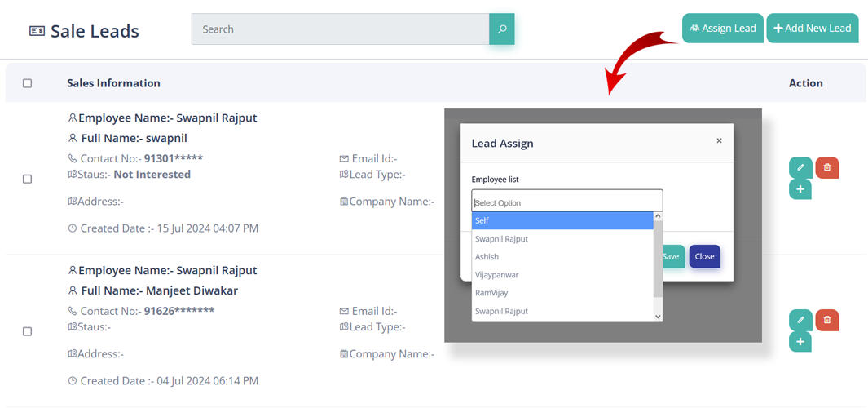Close the Lead Assign dialog with X
This screenshot has width=868, height=408.
click(719, 141)
